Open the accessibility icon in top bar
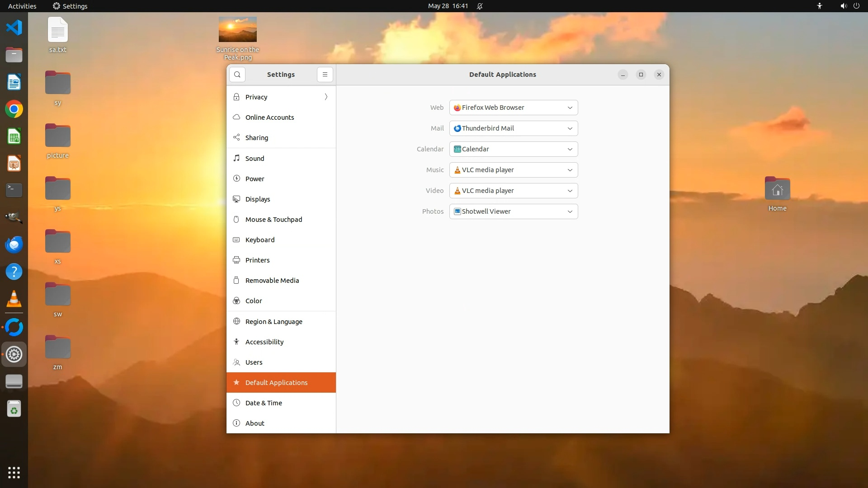This screenshot has width=868, height=488. pos(819,6)
